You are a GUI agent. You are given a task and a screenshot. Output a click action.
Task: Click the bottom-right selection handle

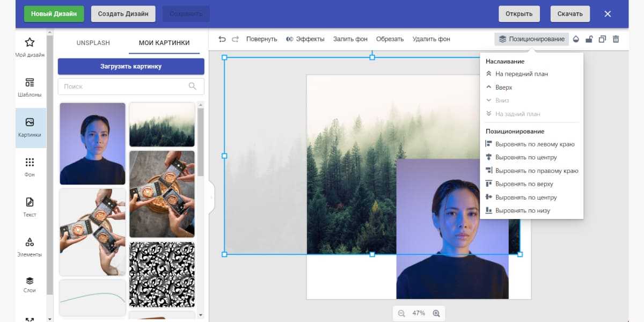click(x=520, y=254)
